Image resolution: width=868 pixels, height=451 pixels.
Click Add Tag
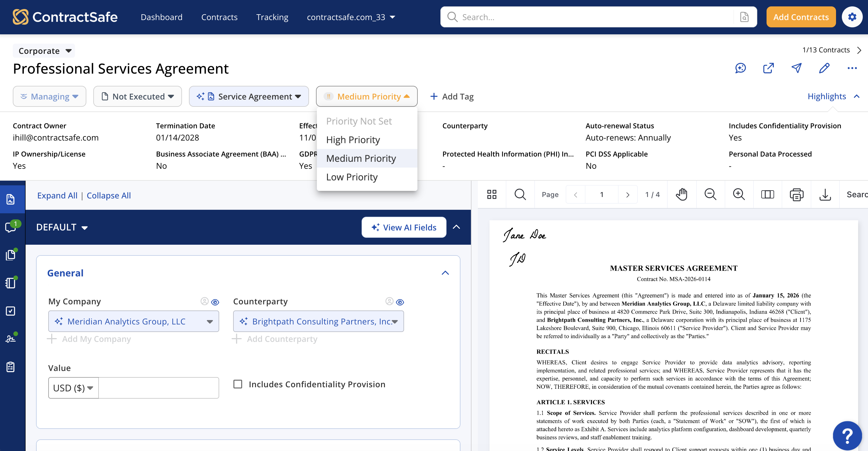[452, 97]
